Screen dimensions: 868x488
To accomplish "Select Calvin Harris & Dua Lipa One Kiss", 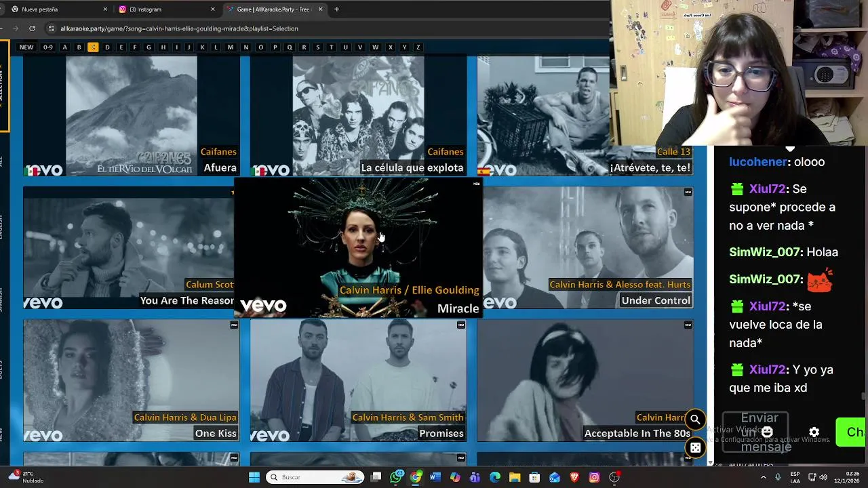I will (132, 381).
